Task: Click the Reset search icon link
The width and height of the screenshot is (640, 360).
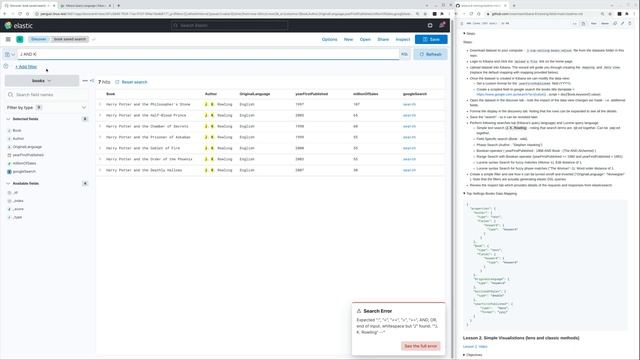Action: coord(117,82)
